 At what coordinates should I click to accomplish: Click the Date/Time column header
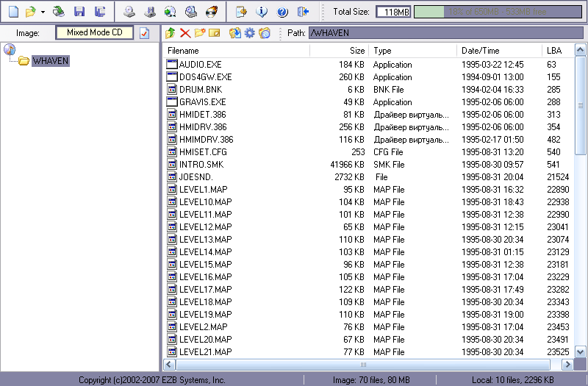point(498,51)
